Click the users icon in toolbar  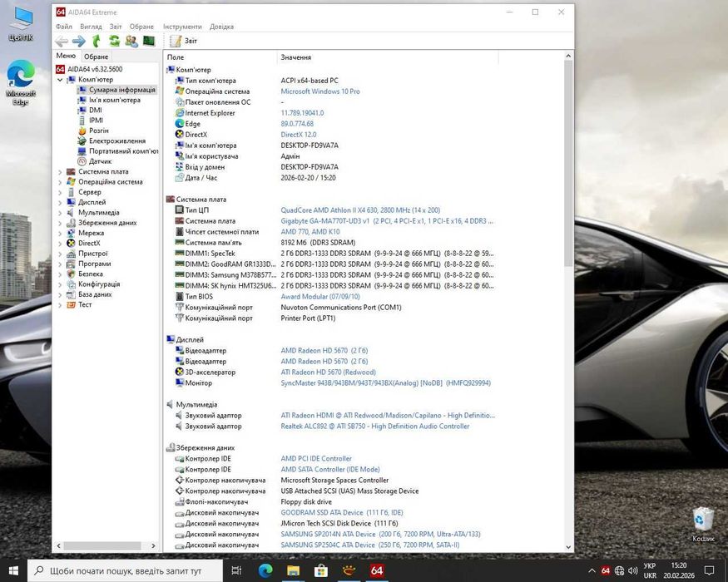131,42
